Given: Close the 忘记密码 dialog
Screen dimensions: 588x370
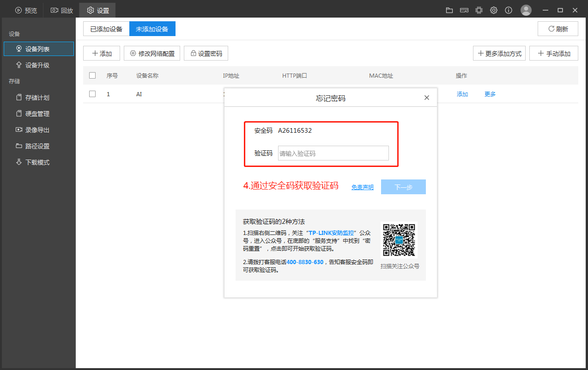Looking at the screenshot, I should pyautogui.click(x=427, y=98).
